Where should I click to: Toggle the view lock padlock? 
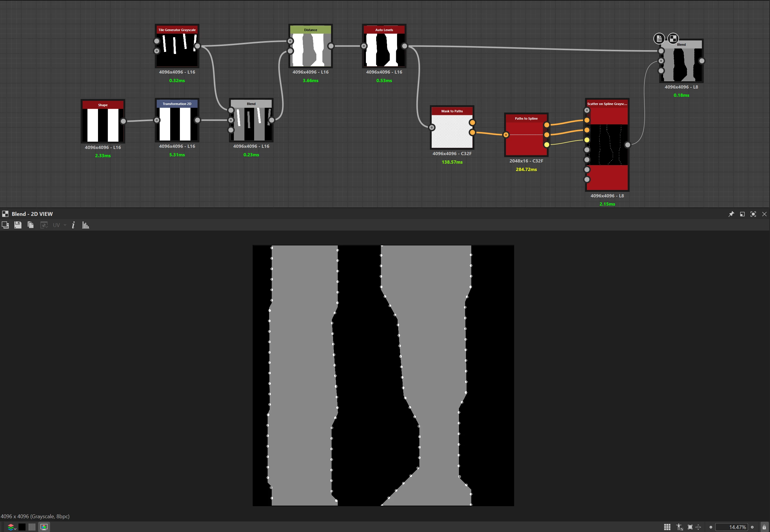pos(764,527)
